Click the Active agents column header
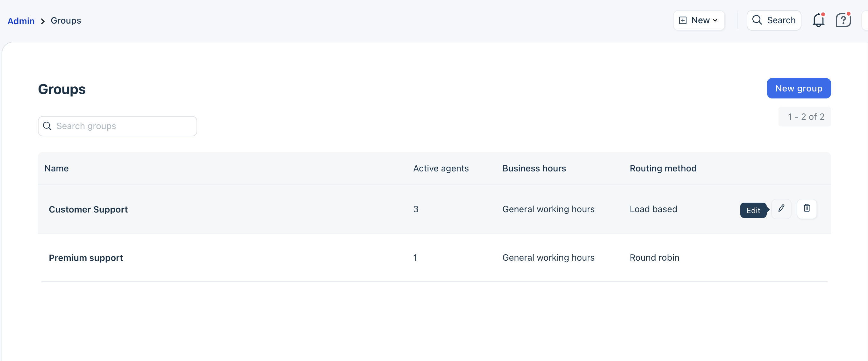 pos(441,168)
